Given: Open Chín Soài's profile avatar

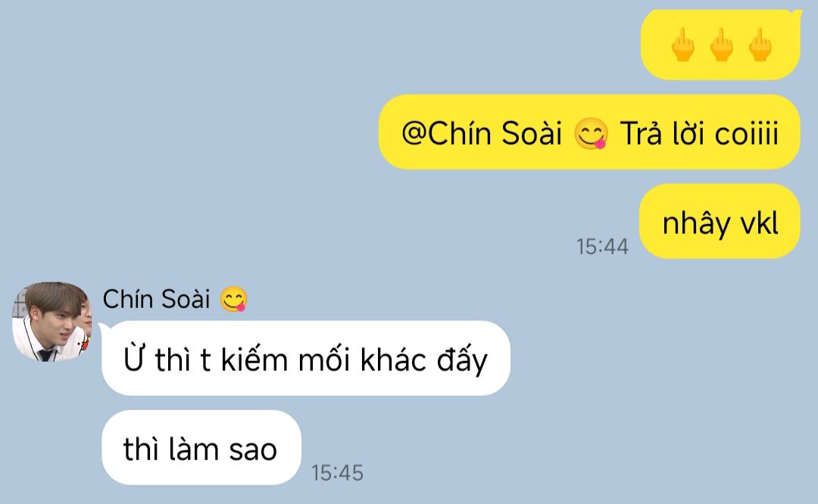Looking at the screenshot, I should (x=52, y=322).
